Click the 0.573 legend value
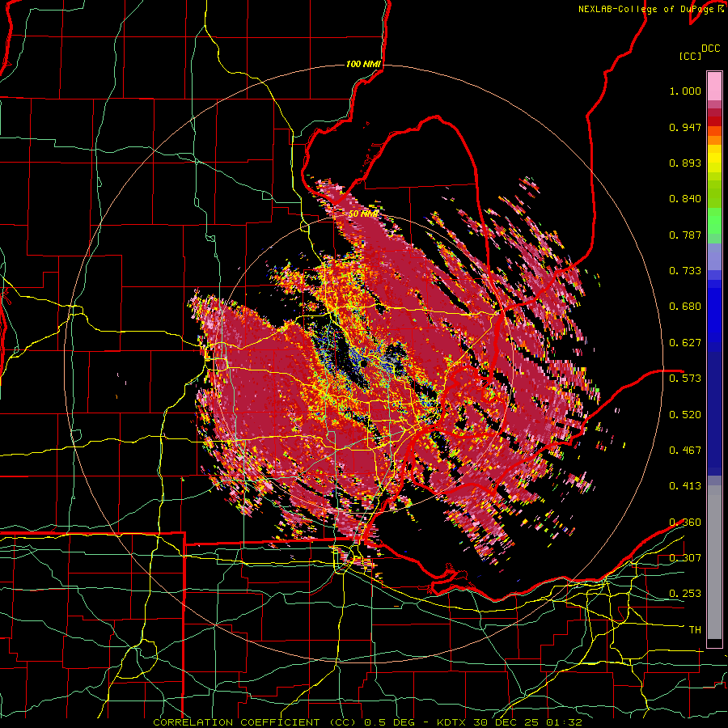This screenshot has height=728, width=728. pos(685,379)
